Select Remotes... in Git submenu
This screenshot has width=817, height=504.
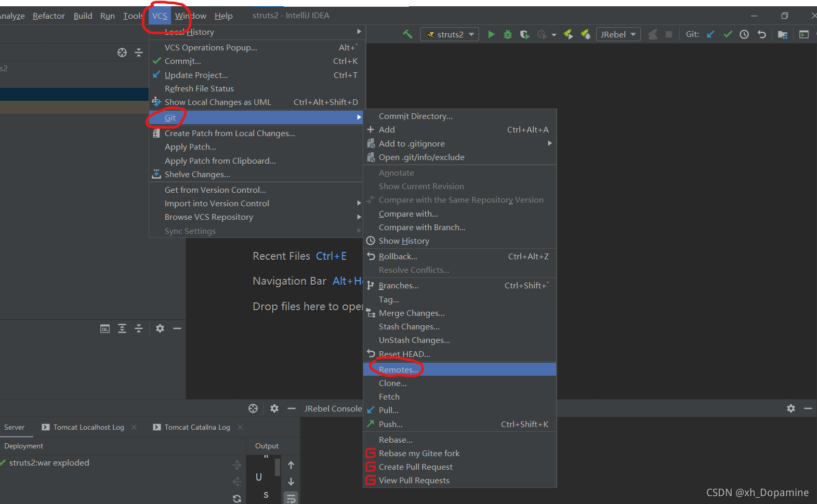[460, 369]
